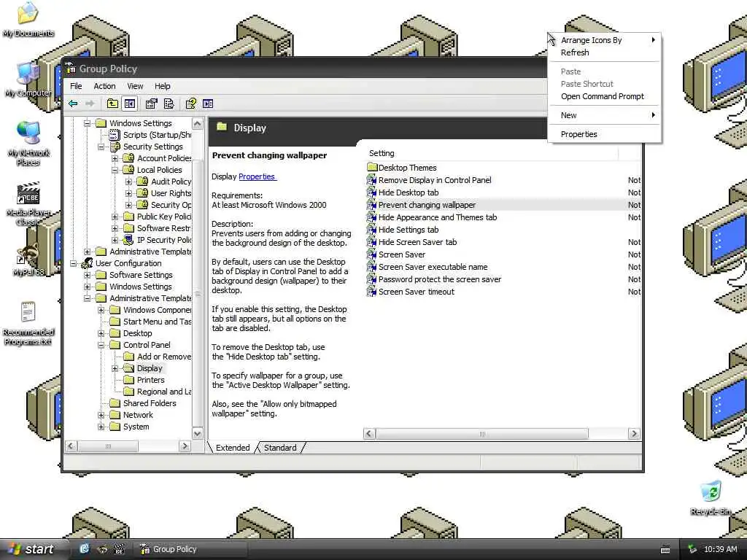Collapse the Control Panel tree node

pos(101,345)
